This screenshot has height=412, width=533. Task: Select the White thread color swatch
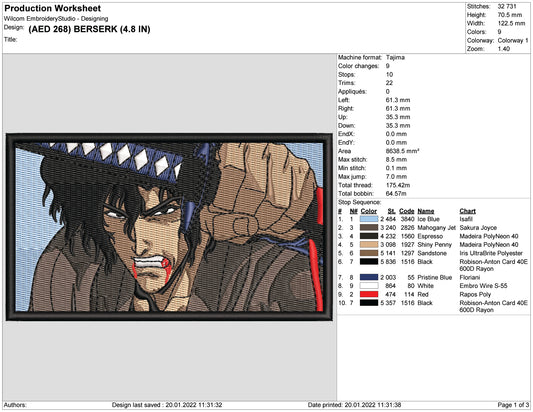pyautogui.click(x=369, y=286)
